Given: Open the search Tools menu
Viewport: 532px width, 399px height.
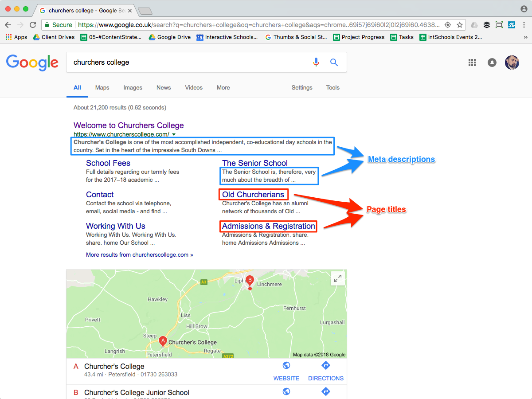Looking at the screenshot, I should point(333,88).
